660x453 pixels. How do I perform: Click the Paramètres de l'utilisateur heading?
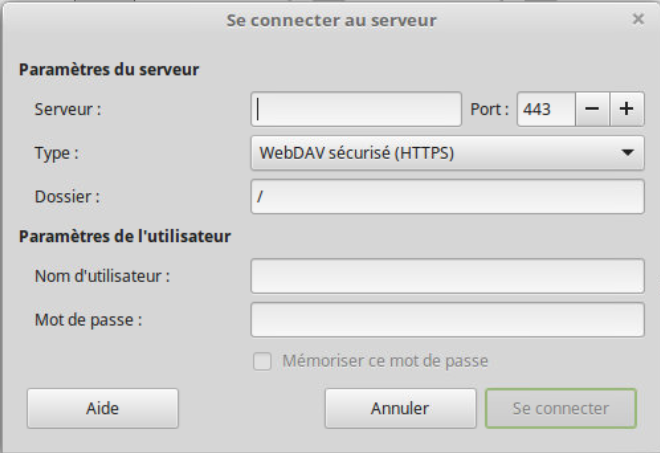(125, 236)
